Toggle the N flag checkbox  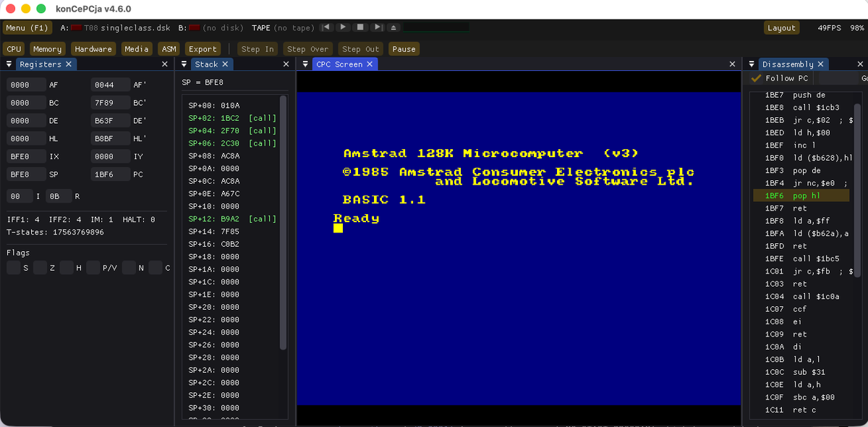(129, 268)
